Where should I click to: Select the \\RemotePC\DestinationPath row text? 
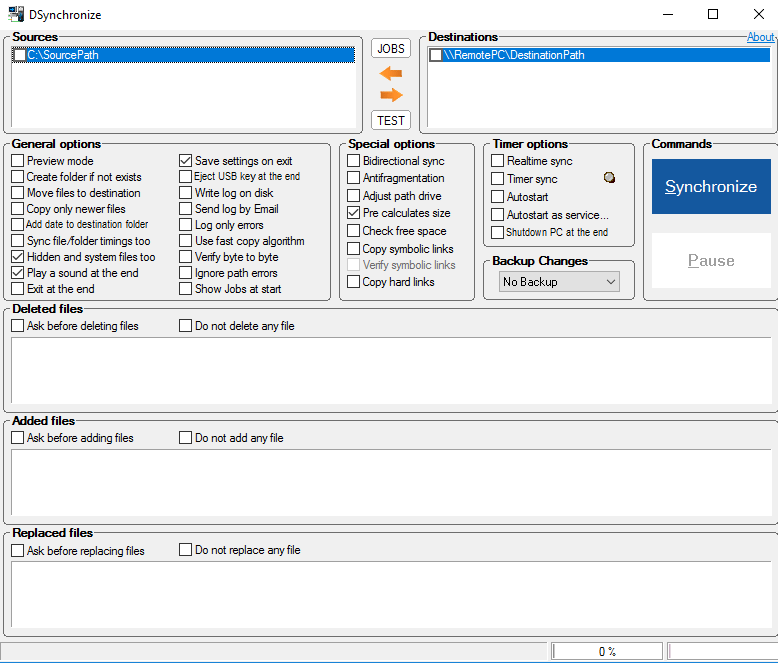(514, 55)
